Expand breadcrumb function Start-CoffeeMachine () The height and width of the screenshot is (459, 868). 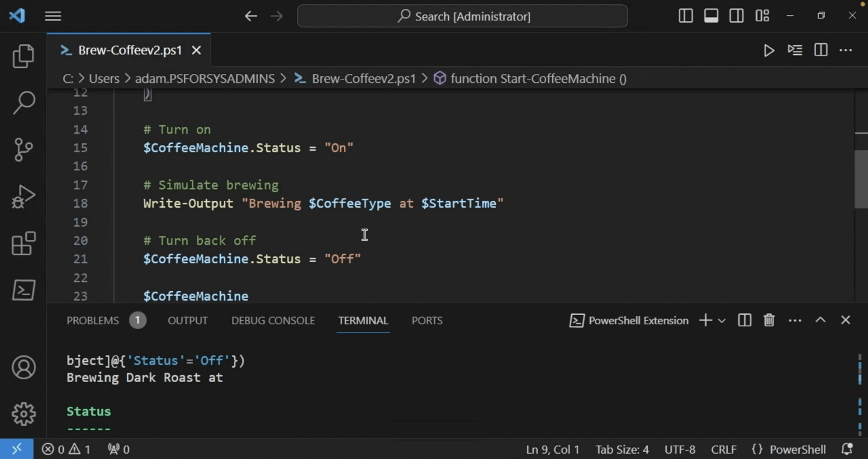(531, 79)
